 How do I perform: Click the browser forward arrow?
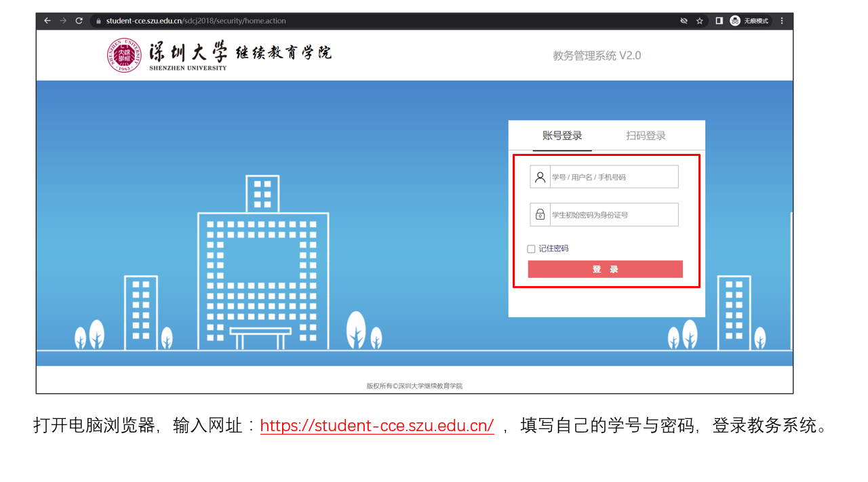[63, 21]
